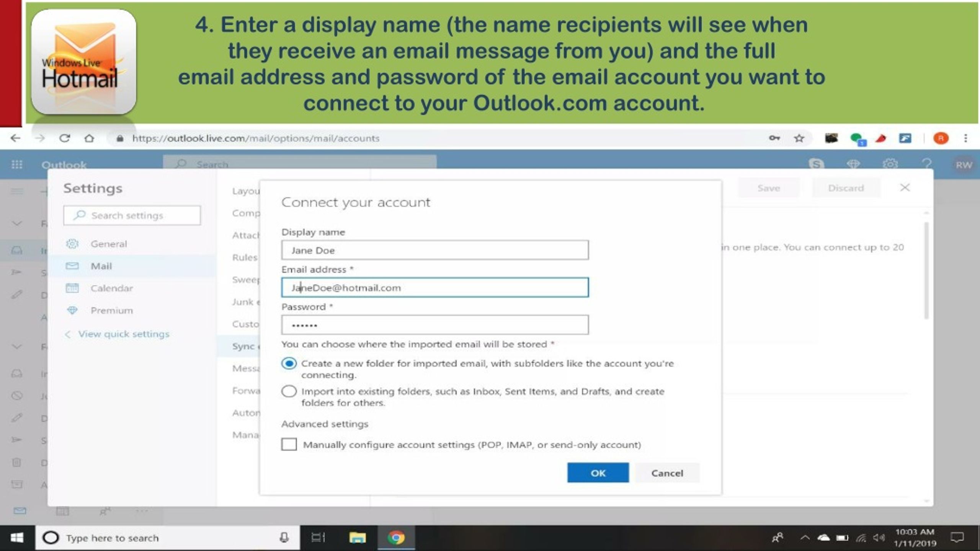Click the saved password key icon
The image size is (980, 551).
tap(774, 138)
